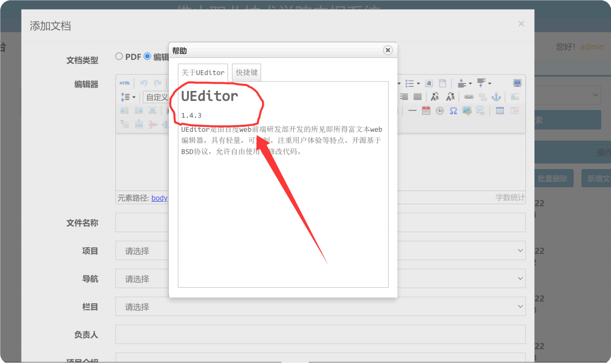Click the line height icon
The width and height of the screenshot is (611, 364).
125,97
